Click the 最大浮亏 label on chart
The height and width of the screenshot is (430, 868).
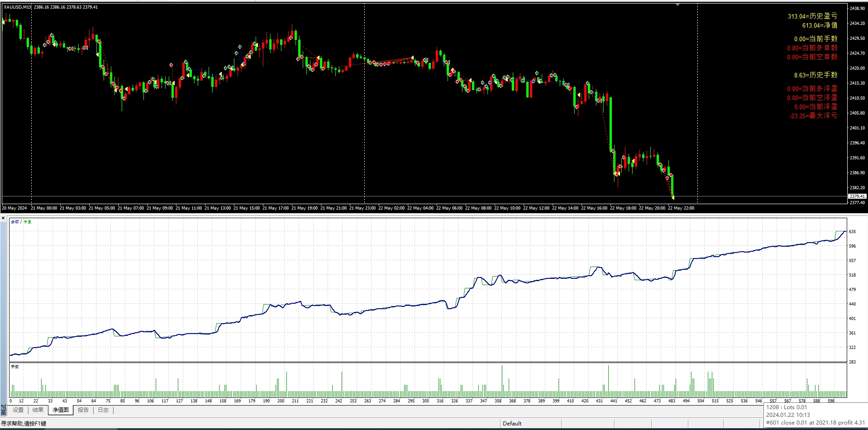[x=813, y=116]
